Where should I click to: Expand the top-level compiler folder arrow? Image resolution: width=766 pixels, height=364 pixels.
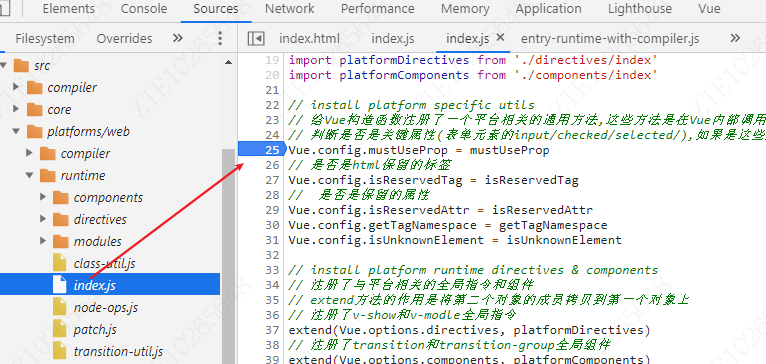17,87
